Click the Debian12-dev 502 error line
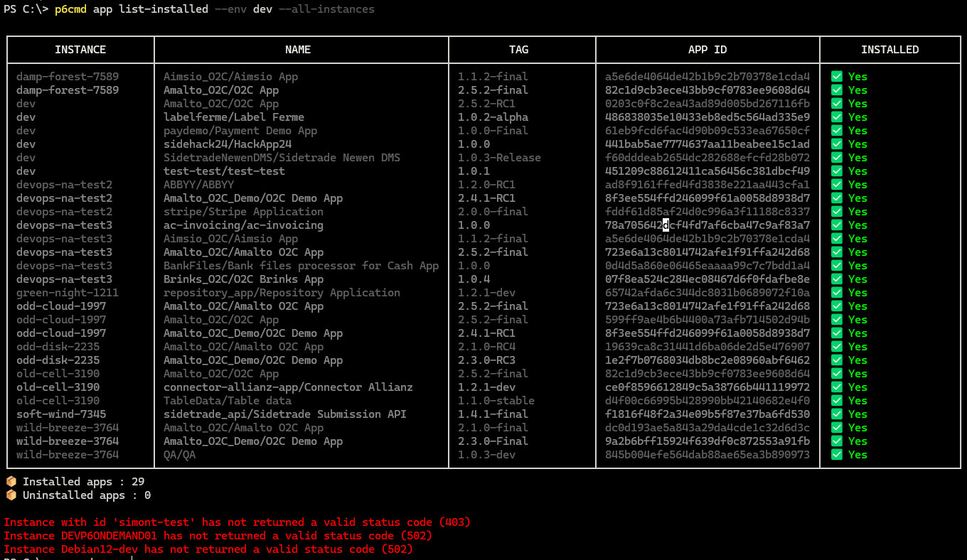Image resolution: width=967 pixels, height=560 pixels. [208, 549]
